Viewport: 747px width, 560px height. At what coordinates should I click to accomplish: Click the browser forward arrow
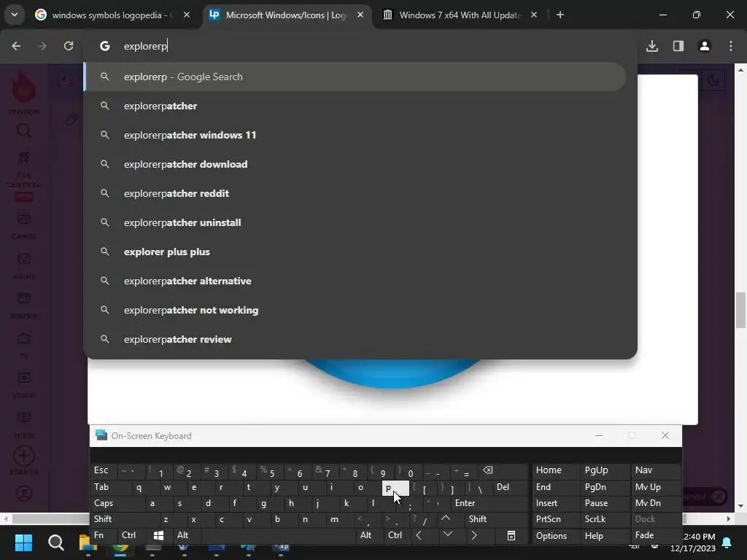(x=42, y=46)
